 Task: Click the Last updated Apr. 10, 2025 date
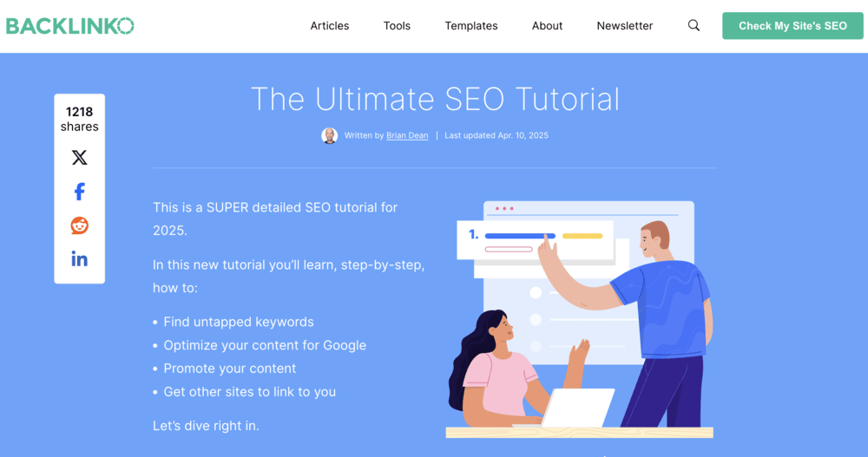pyautogui.click(x=496, y=135)
